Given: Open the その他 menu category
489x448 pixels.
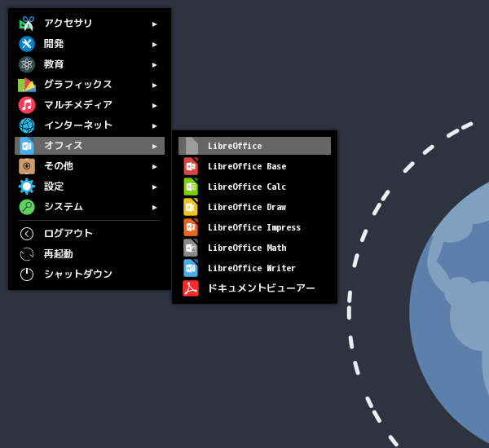Looking at the screenshot, I should point(90,166).
